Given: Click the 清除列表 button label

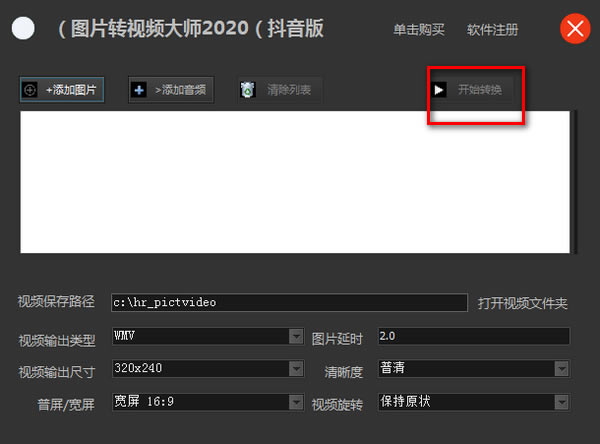Looking at the screenshot, I should click(x=289, y=90).
